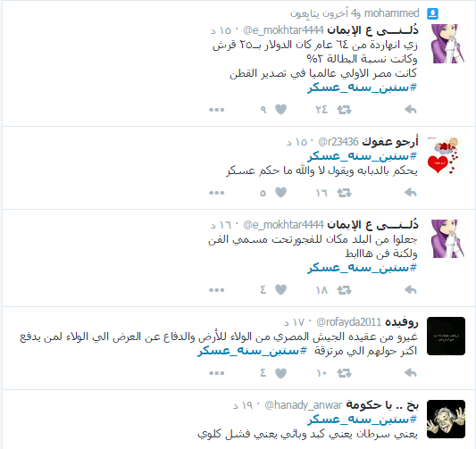Retweet the tweet with ١٨ retweets
The width and height of the screenshot is (476, 449).
[344, 290]
